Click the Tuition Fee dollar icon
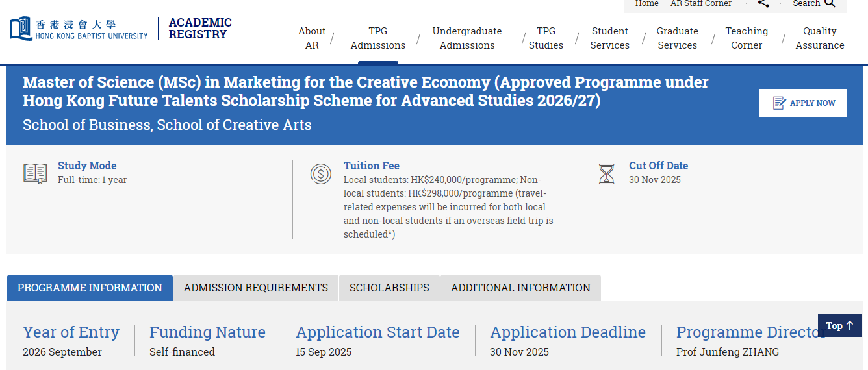The height and width of the screenshot is (370, 868). pos(321,173)
